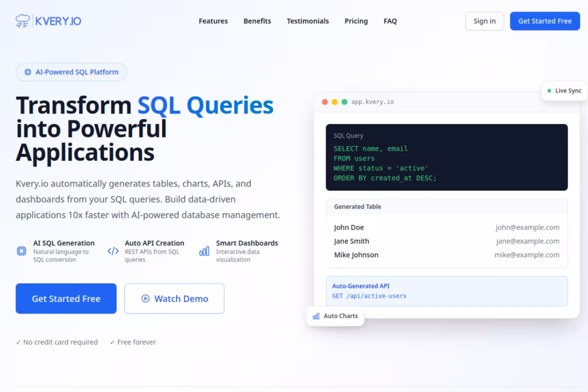Click the GET /api/active-users endpoint text
The width and height of the screenshot is (588, 392).
coord(369,296)
